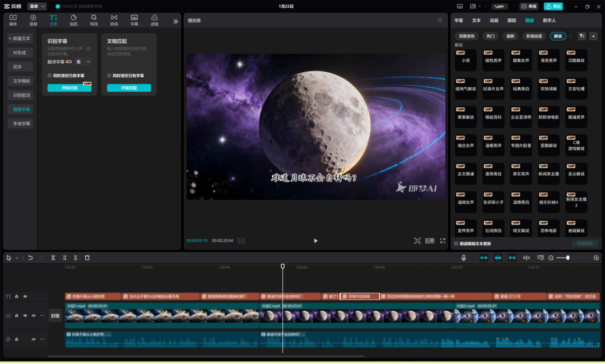605x364 pixels.
Task: Click the 导出 export button
Action: coord(553,6)
